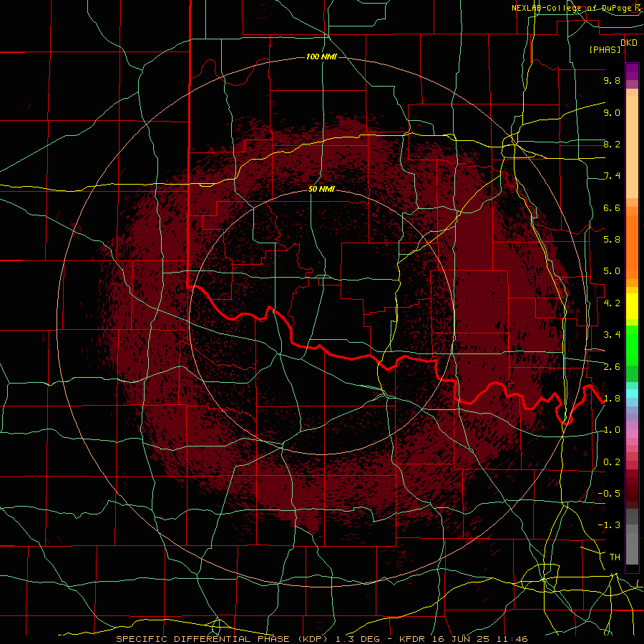
Task: Click the 2.6 value on color scale
Action: pyautogui.click(x=612, y=367)
